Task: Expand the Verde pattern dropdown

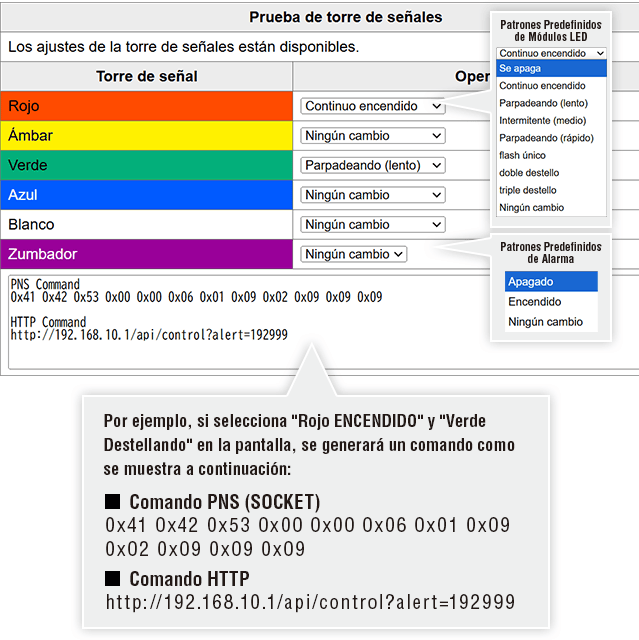Action: [x=372, y=165]
